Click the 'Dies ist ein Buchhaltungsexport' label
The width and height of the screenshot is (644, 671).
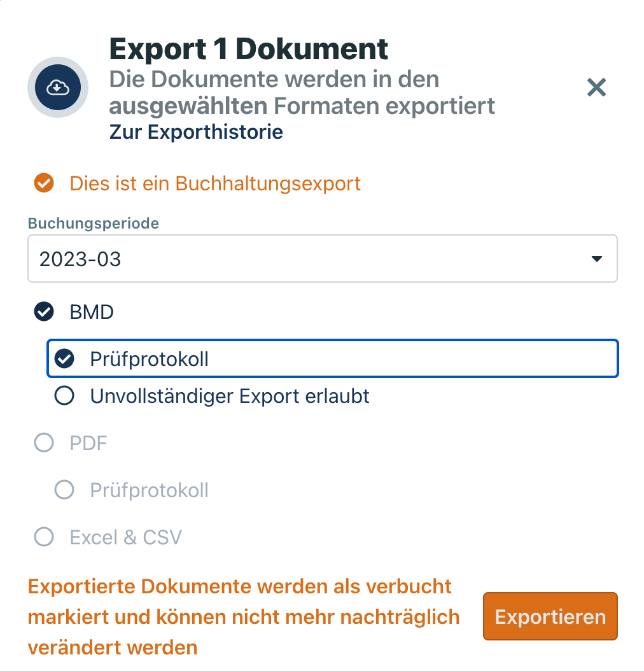pyautogui.click(x=215, y=183)
